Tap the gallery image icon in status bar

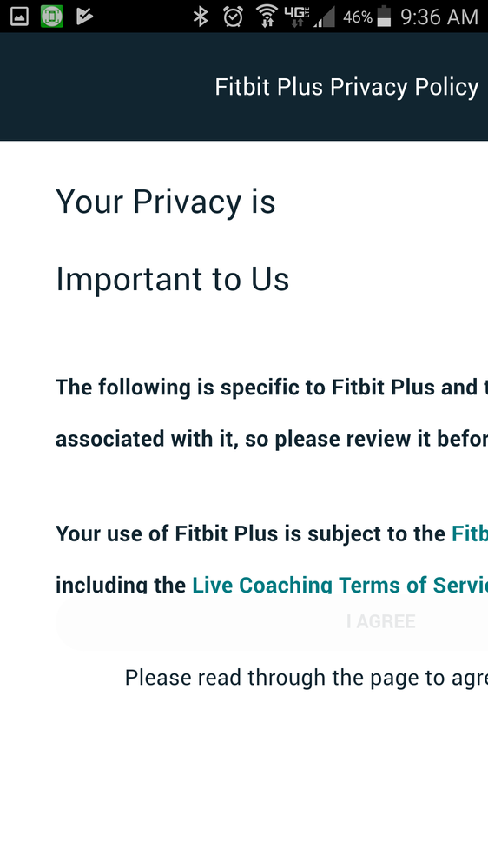[x=19, y=17]
